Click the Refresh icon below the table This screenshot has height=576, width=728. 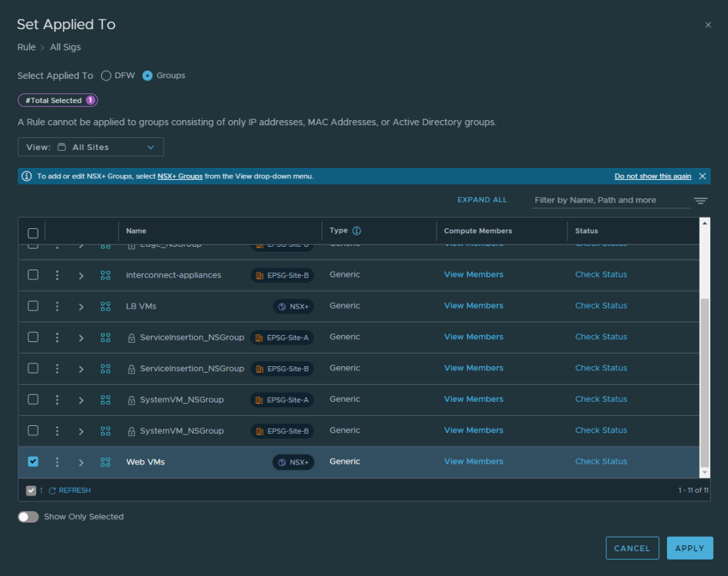(52, 491)
